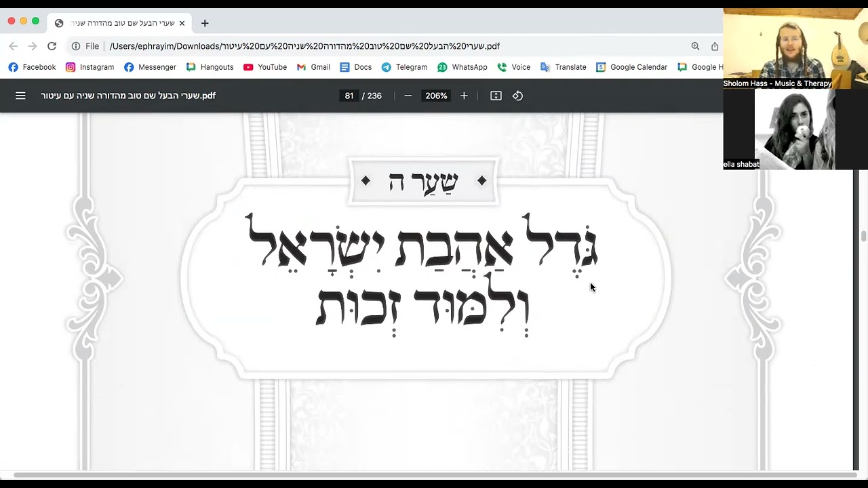This screenshot has width=868, height=488.
Task: Select ella shabat video thumbnail
Action: (x=795, y=129)
